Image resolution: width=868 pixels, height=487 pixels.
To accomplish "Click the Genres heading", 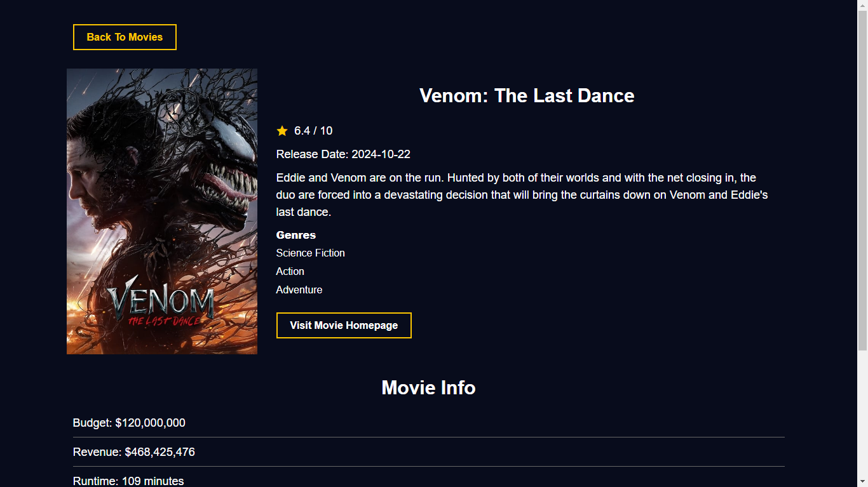I will (x=296, y=235).
